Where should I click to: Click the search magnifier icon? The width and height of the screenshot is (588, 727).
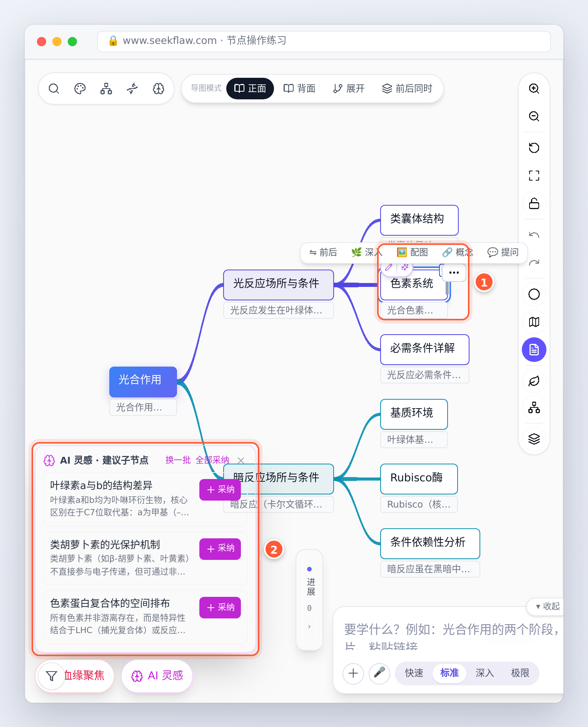[54, 89]
